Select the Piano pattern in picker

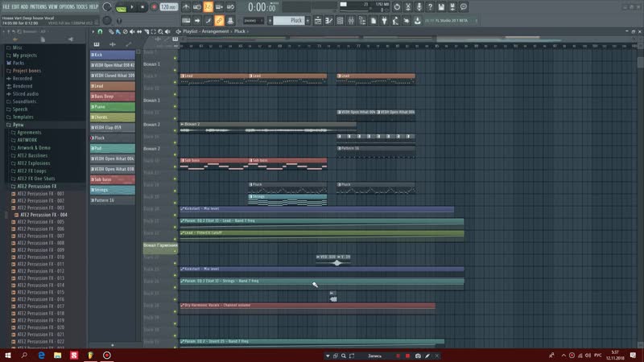[x=113, y=107]
